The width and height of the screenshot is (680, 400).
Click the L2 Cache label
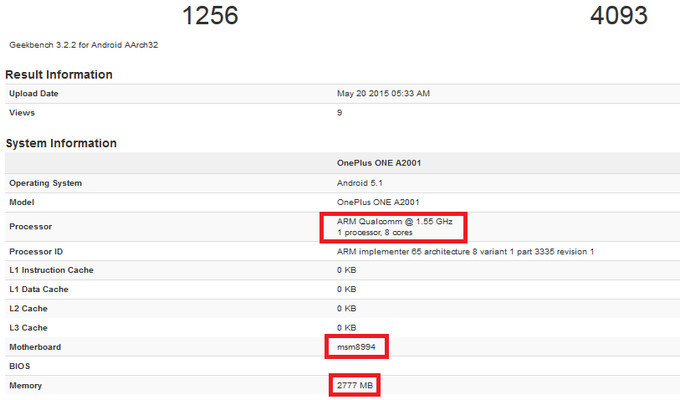29,308
